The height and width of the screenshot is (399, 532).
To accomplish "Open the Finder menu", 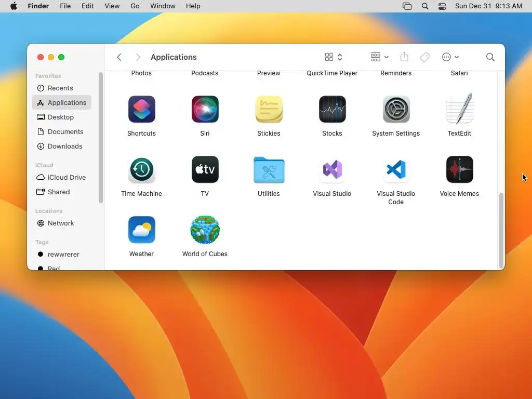I will (38, 6).
